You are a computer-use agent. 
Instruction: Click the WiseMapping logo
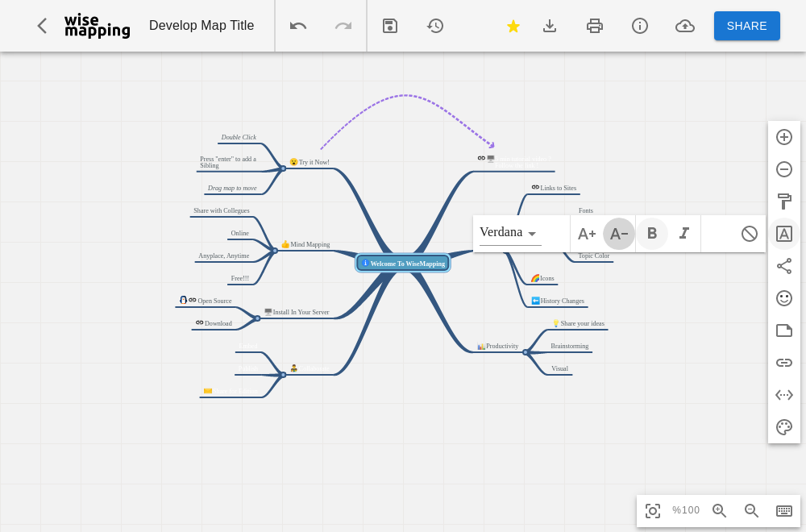[98, 26]
